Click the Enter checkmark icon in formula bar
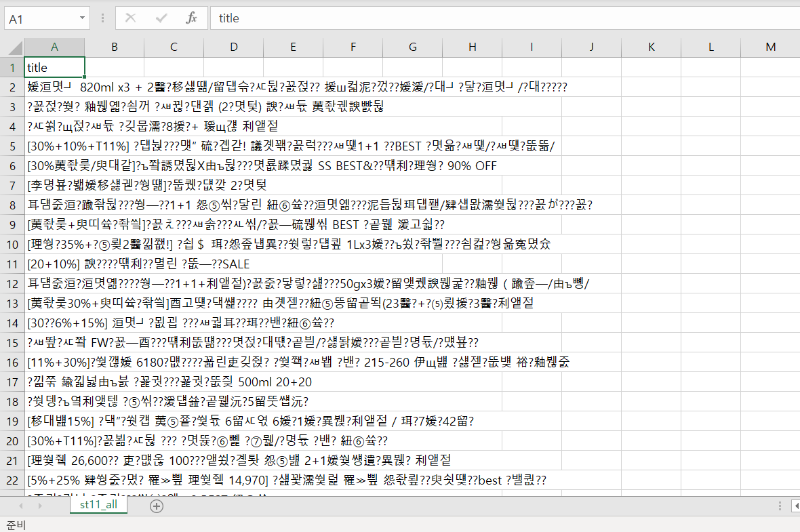The height and width of the screenshot is (532, 800). pos(161,18)
